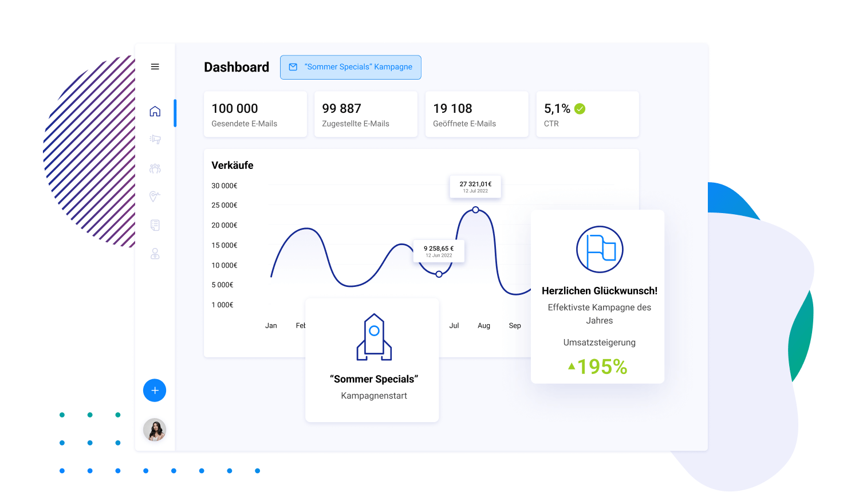
Task: Select the 12 Jun 2022 chart data point
Action: click(439, 274)
